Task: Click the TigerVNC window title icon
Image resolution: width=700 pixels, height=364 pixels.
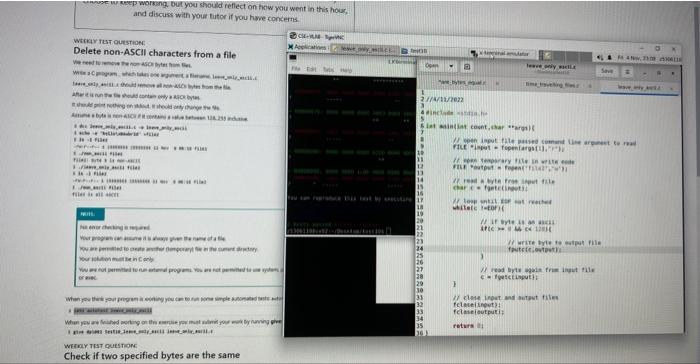Action: 293,35
